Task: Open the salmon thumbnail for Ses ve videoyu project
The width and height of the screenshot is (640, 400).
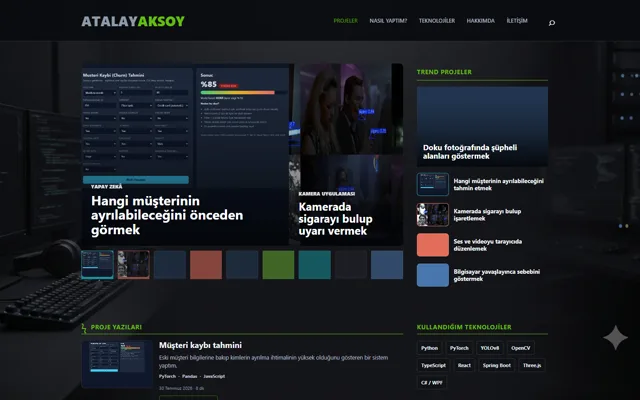Action: tap(433, 245)
